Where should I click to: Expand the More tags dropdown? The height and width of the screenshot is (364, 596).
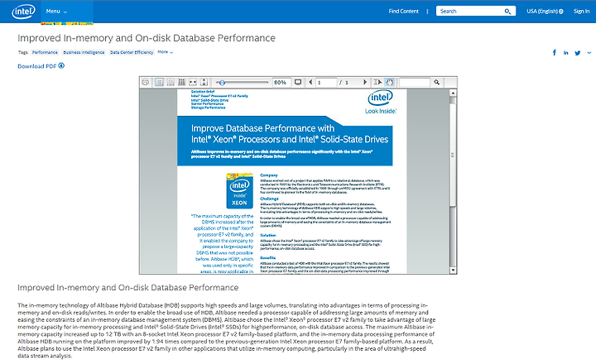coord(165,52)
